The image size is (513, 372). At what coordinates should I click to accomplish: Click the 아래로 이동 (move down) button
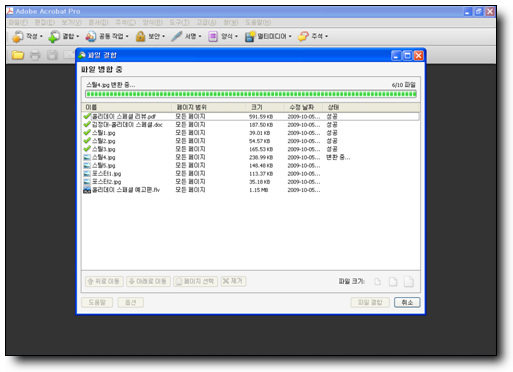148,281
